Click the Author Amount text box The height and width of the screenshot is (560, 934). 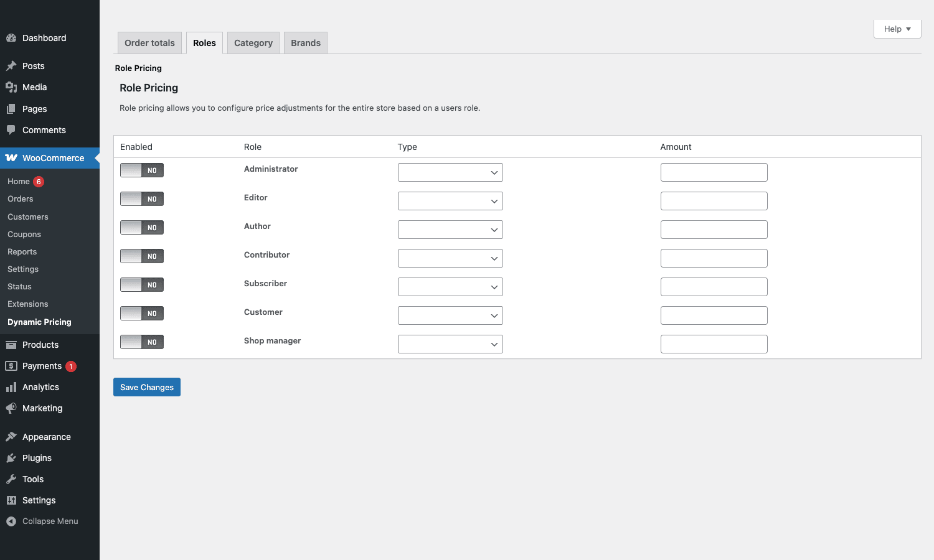[714, 230]
